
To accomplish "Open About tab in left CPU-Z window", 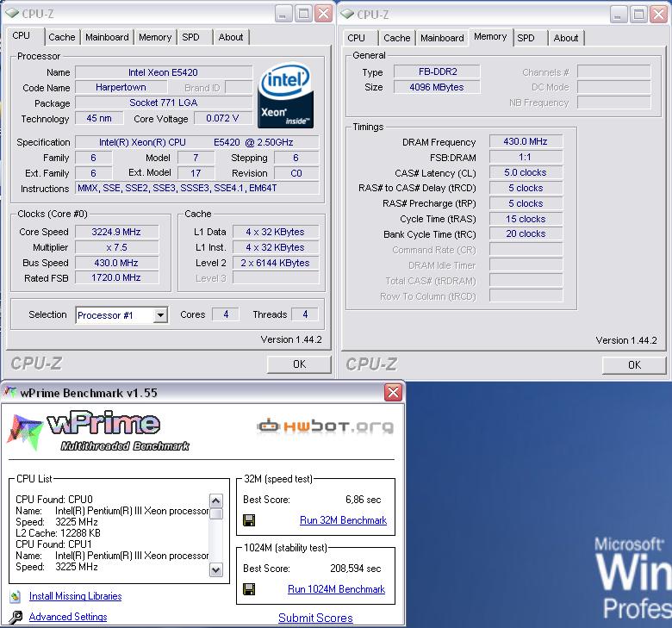I will [231, 37].
